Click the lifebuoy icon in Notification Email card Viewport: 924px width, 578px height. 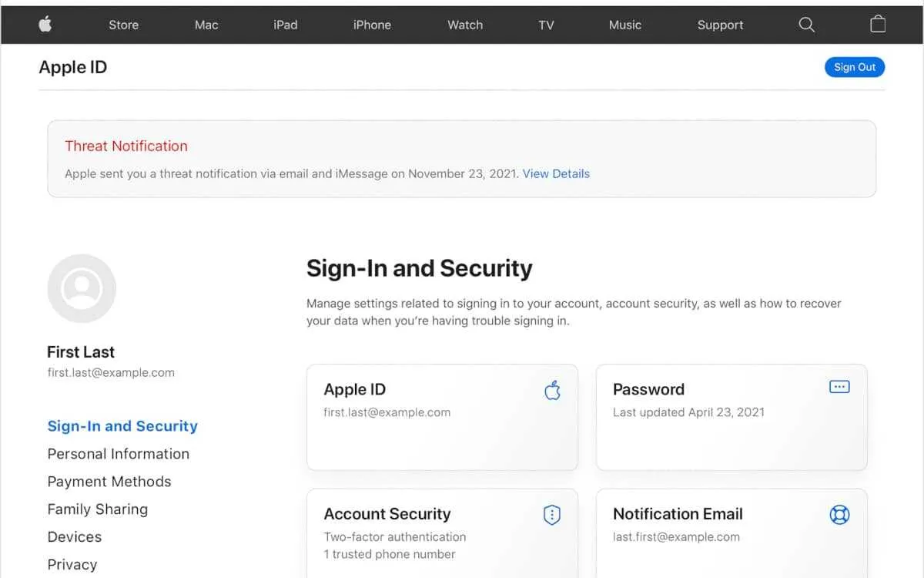click(839, 514)
